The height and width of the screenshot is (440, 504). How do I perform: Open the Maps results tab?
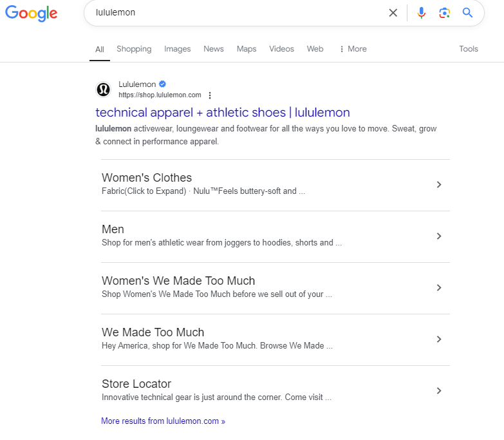click(247, 49)
